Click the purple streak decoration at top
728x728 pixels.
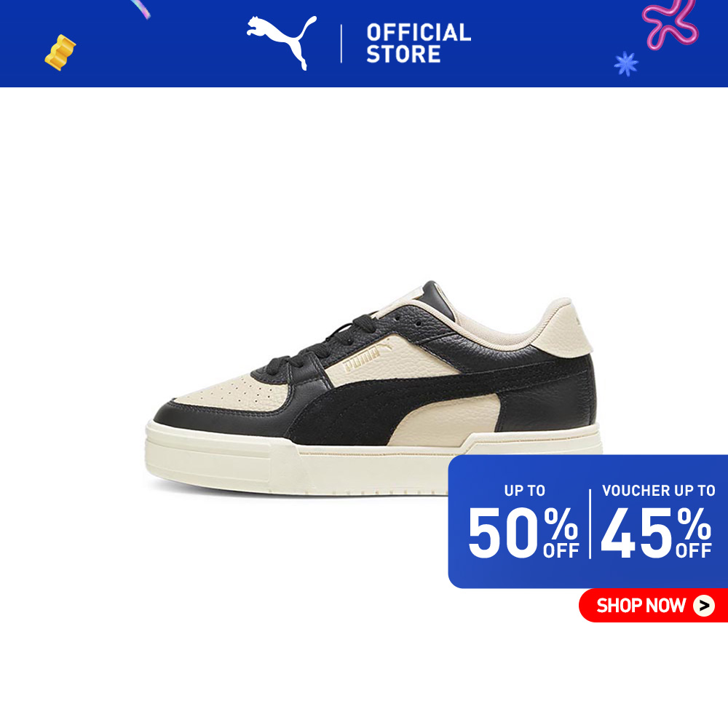pos(141,9)
